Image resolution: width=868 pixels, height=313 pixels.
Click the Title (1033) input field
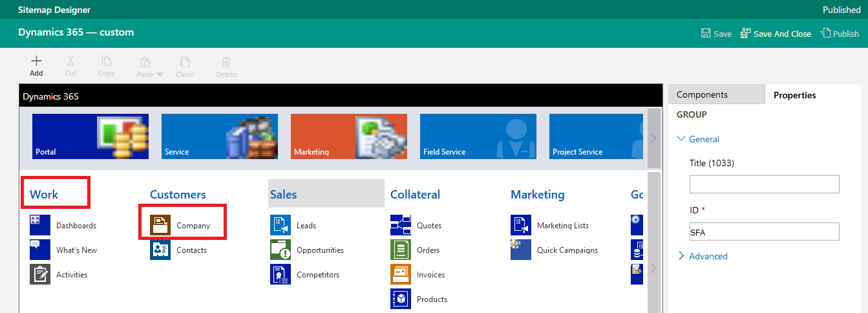click(x=765, y=184)
